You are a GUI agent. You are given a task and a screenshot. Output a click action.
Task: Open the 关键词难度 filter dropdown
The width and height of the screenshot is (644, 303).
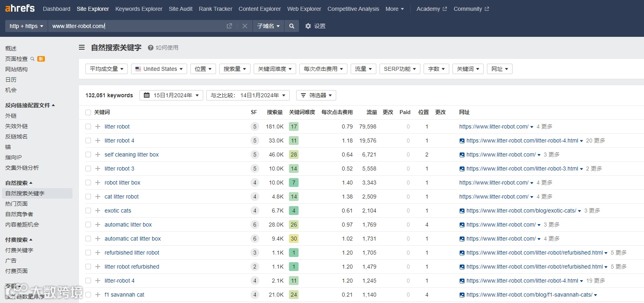tap(275, 69)
